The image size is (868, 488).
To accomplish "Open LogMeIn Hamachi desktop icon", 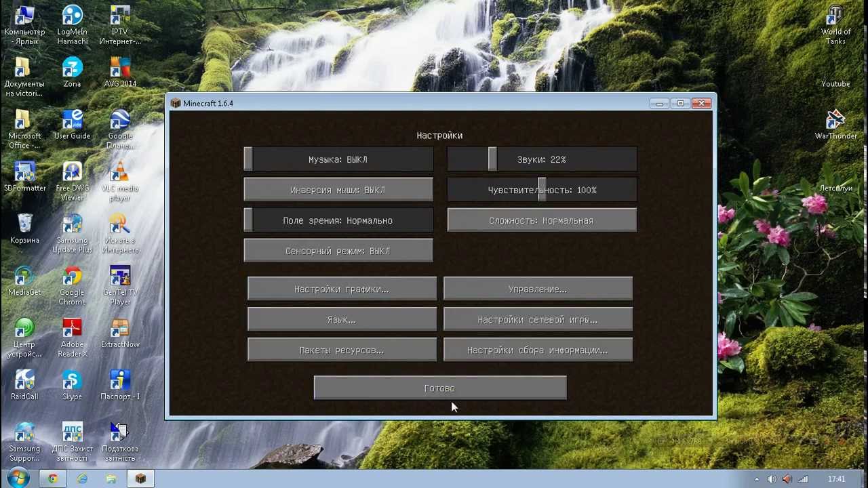I will [72, 25].
